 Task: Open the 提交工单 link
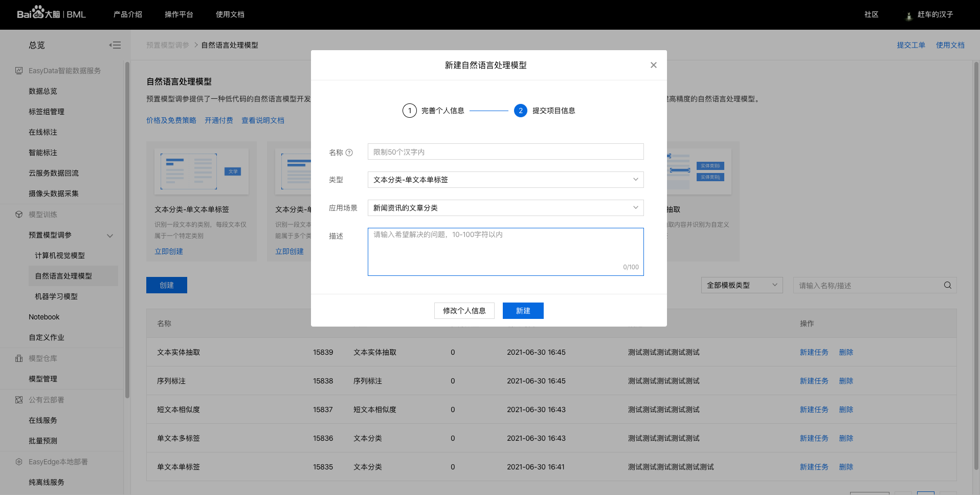[910, 45]
